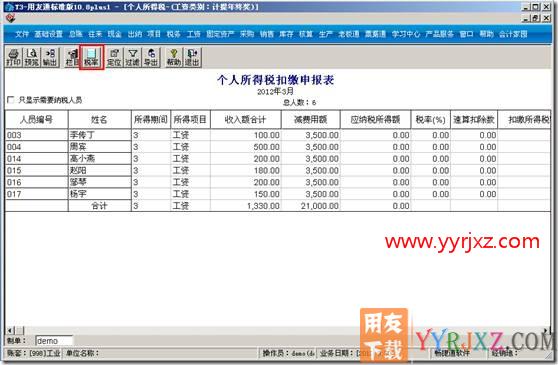Click the 导出 (Export) toolbar icon
The width and height of the screenshot is (558, 365).
(x=151, y=57)
